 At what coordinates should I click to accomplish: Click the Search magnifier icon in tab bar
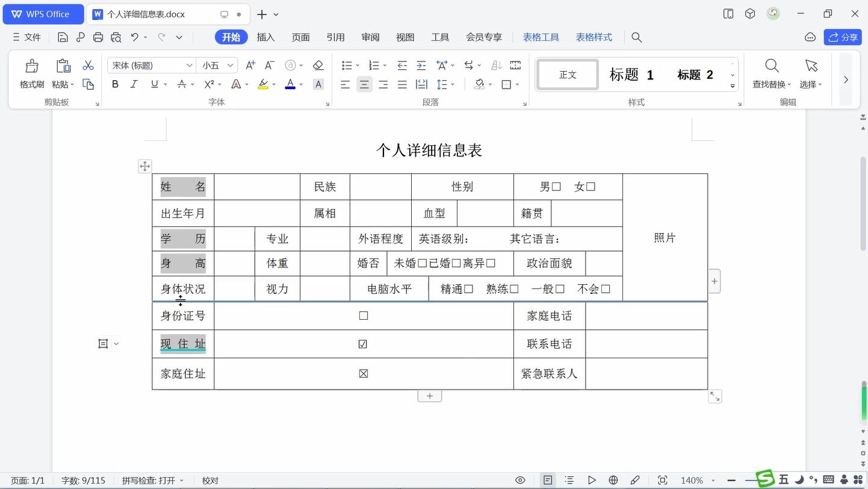coord(636,37)
